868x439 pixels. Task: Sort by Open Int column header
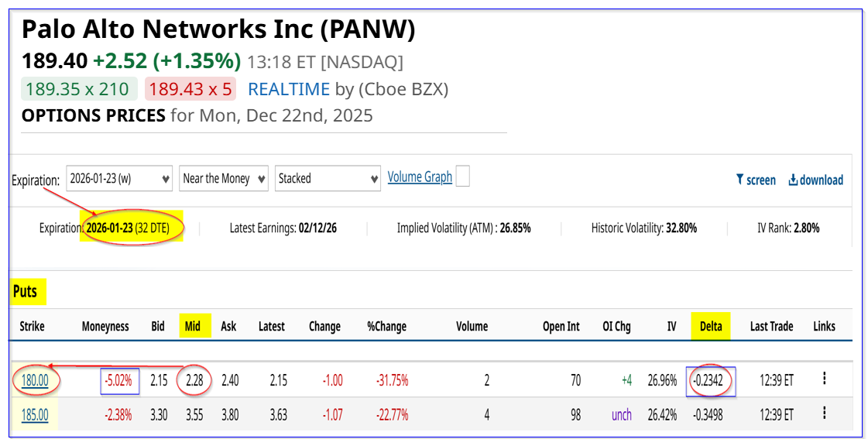[x=561, y=326]
